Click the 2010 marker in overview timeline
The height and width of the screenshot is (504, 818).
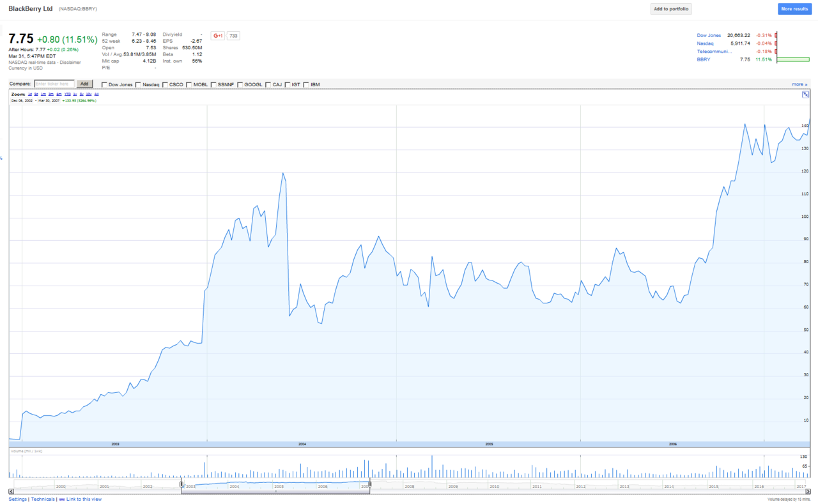coord(494,486)
